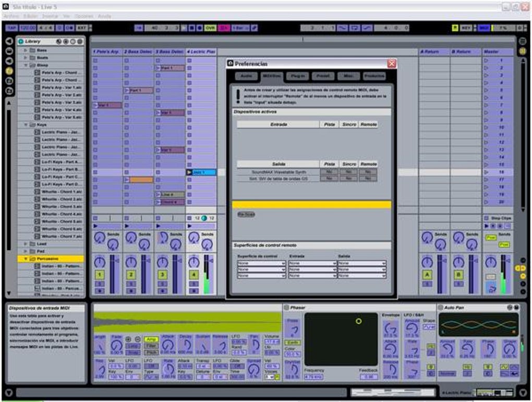Viewport: 532px width, 402px height.
Task: Toggle Pista for SoundMAX Wavetable Synth output
Action: (329, 172)
